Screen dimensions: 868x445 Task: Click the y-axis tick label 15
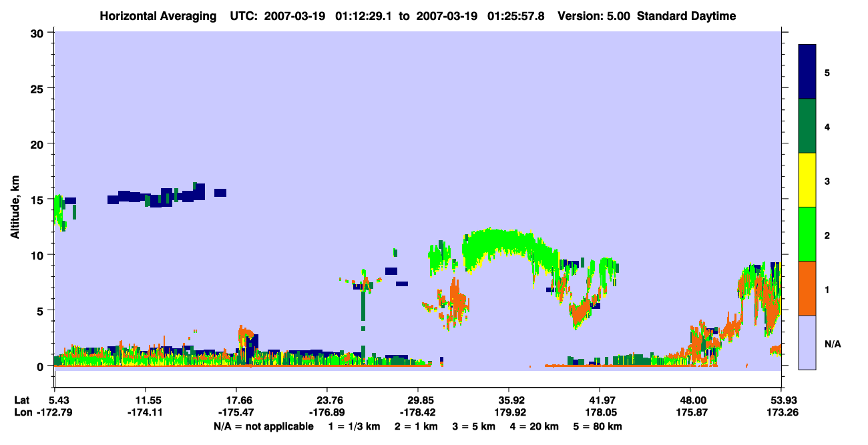point(39,199)
